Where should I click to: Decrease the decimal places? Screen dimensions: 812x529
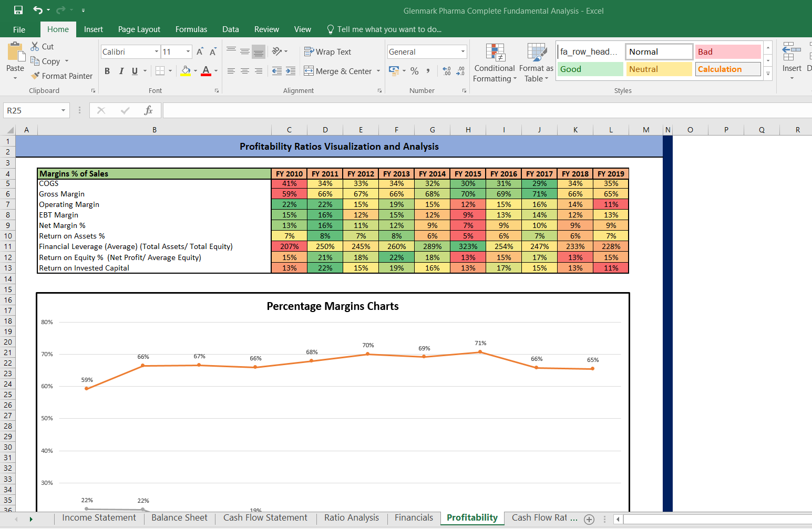(x=460, y=70)
